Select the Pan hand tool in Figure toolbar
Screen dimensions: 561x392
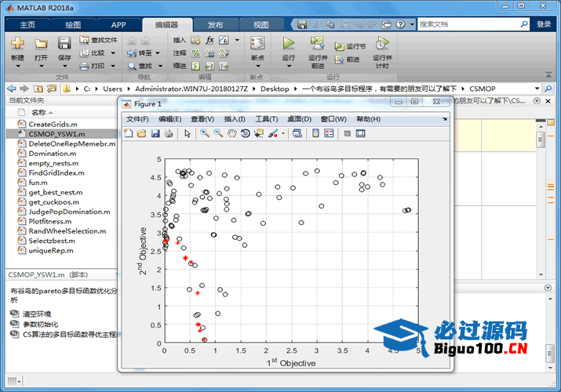click(231, 134)
